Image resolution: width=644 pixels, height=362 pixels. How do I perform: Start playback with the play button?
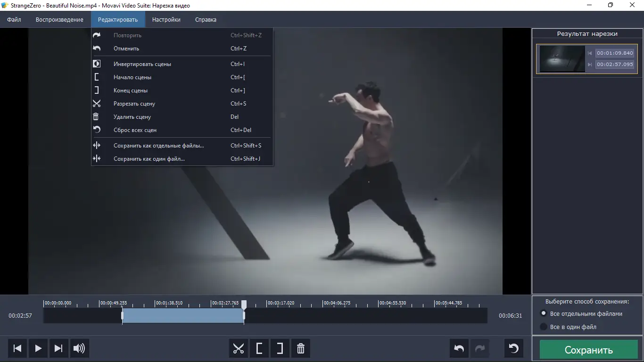coord(38,349)
